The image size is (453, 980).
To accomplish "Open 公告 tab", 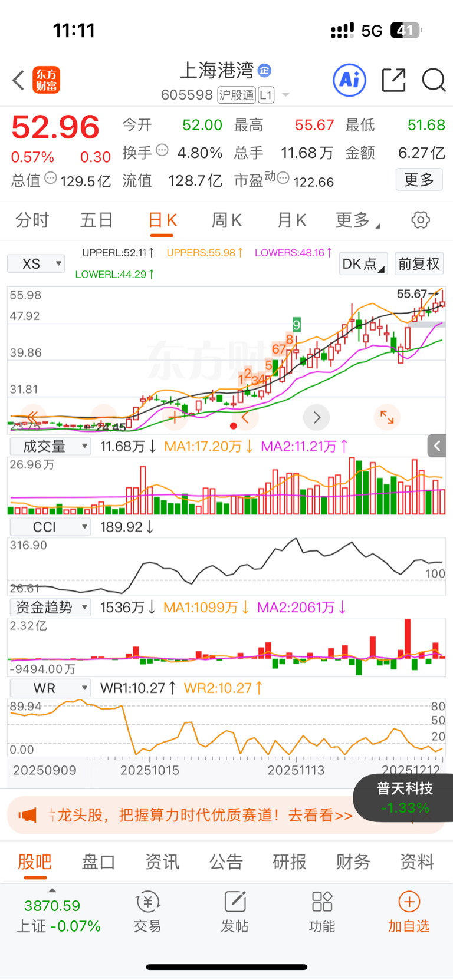I will coord(226,862).
